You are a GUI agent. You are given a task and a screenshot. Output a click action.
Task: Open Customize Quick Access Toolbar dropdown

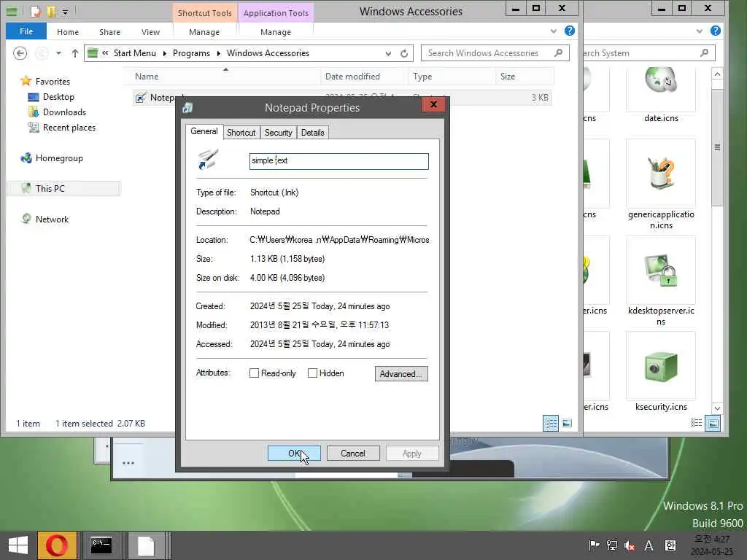click(x=65, y=12)
